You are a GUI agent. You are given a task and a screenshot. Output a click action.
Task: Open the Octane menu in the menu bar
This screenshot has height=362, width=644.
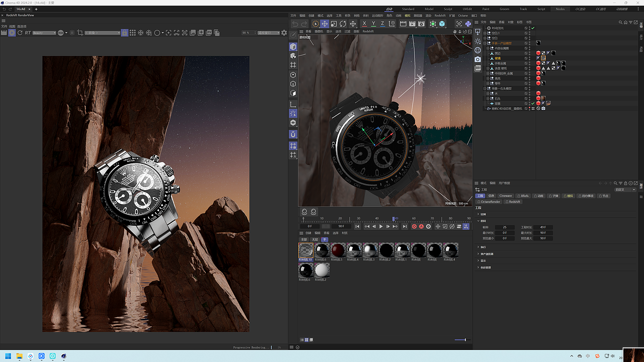463,16
